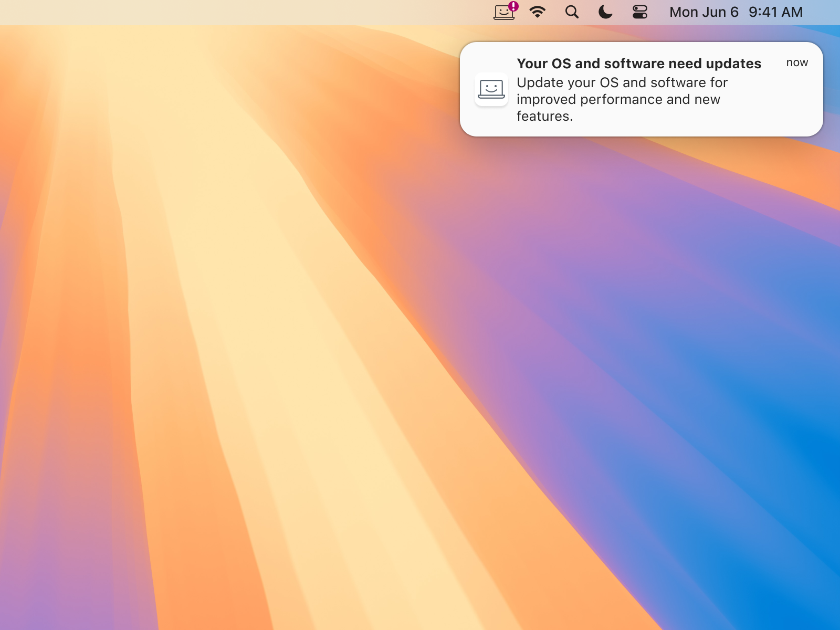Open Spotlight search magnifier
840x630 pixels.
572,12
